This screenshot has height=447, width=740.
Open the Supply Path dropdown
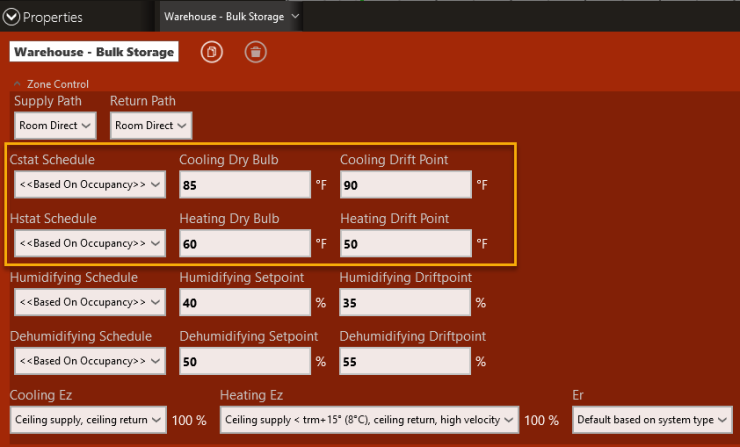[x=55, y=125]
